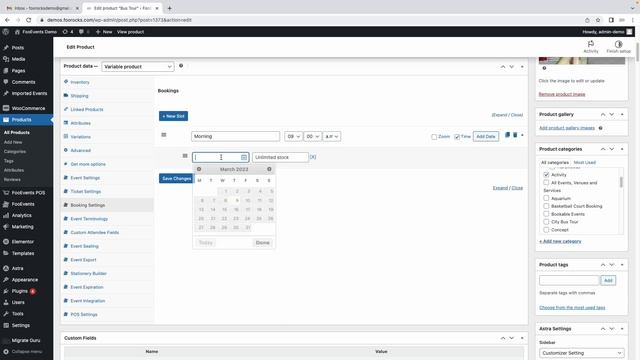
Task: Check Basketball Court Booking category
Action: click(546, 206)
